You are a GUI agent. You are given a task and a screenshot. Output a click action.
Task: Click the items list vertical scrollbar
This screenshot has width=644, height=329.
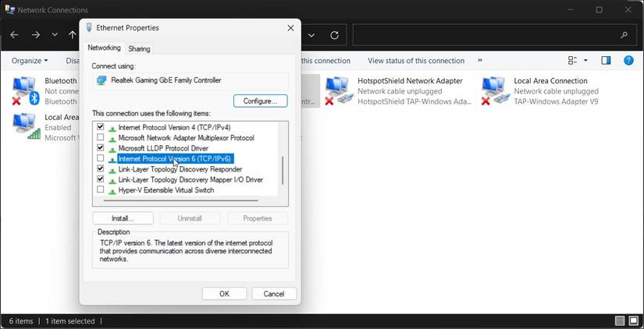coord(283,170)
